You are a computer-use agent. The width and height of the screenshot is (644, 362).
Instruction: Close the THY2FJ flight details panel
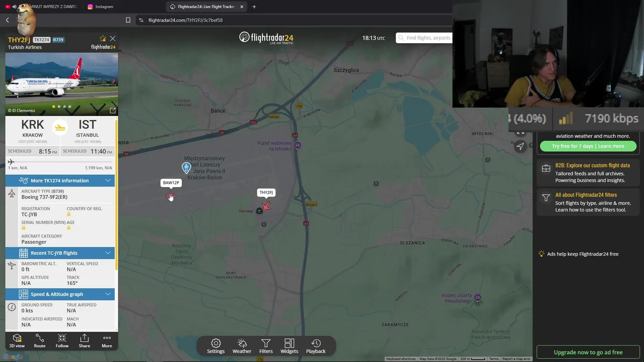[x=113, y=39]
